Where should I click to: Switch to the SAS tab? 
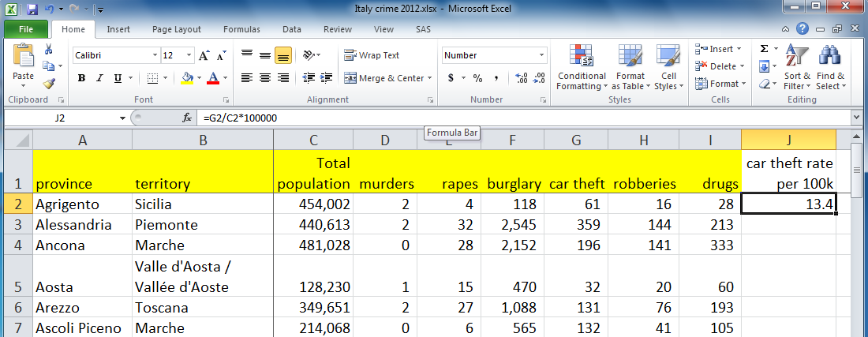coord(424,29)
